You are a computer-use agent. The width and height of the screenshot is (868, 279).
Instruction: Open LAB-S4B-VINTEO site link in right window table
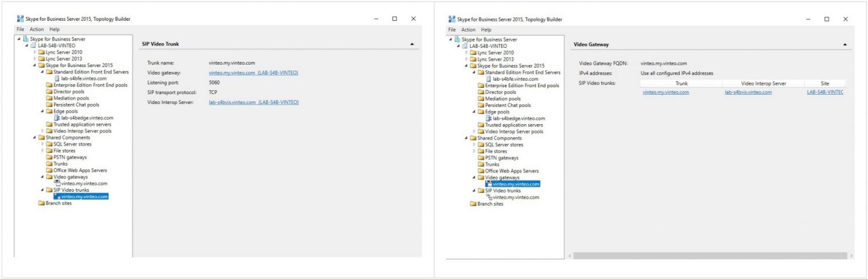tap(825, 92)
